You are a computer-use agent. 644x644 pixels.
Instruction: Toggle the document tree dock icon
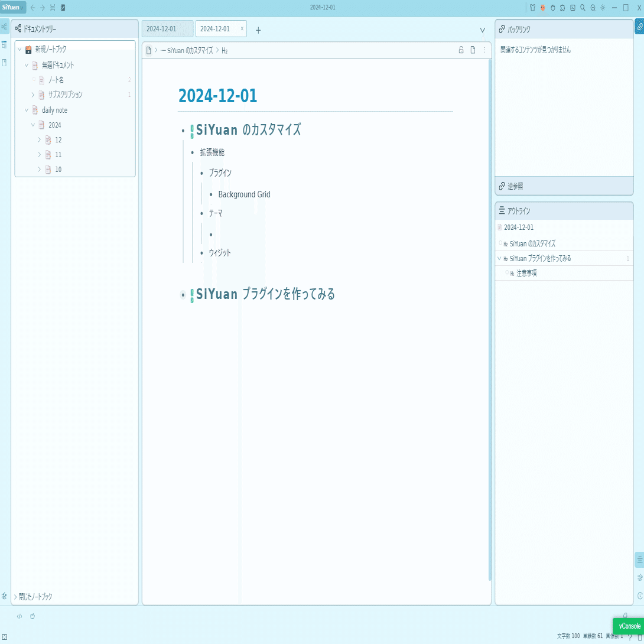(5, 27)
